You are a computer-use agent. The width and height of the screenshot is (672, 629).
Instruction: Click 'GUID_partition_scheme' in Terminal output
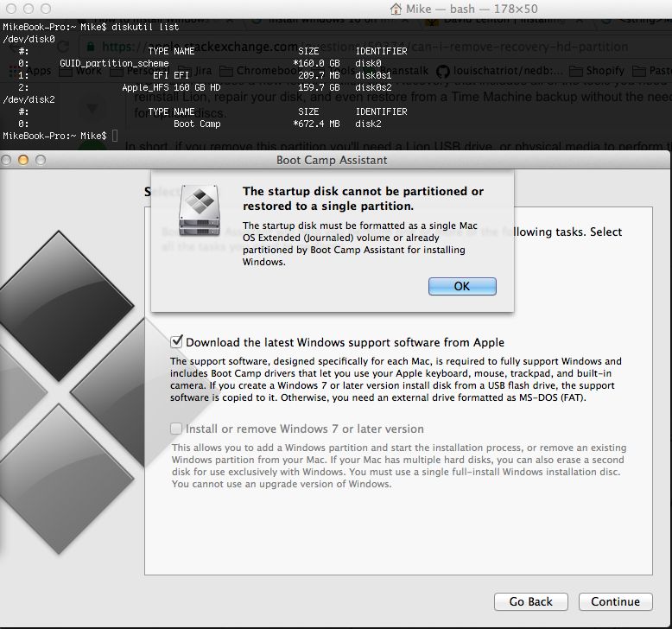[114, 63]
